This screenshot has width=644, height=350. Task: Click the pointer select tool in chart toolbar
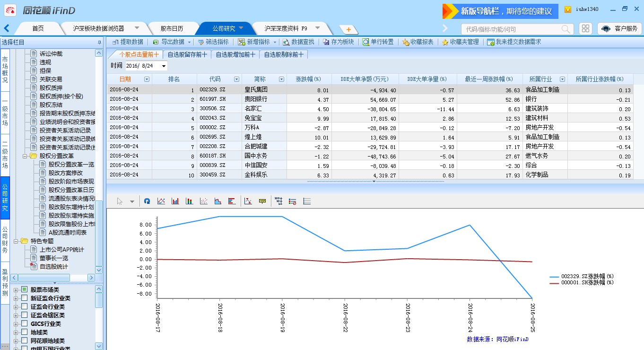120,201
